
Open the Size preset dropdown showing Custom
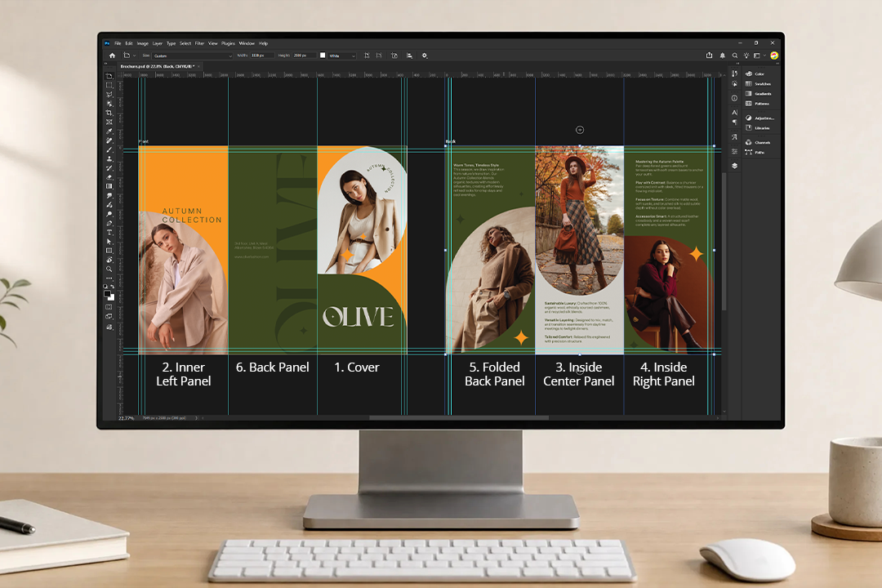pos(193,56)
